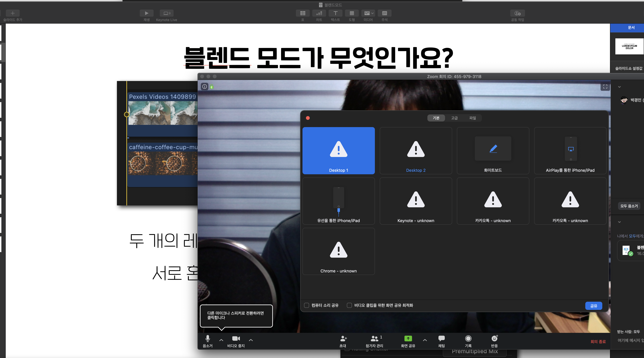Screen dimensions: 644x358
Task: Open the 채팅 chat bubble icon
Action: [x=441, y=338]
